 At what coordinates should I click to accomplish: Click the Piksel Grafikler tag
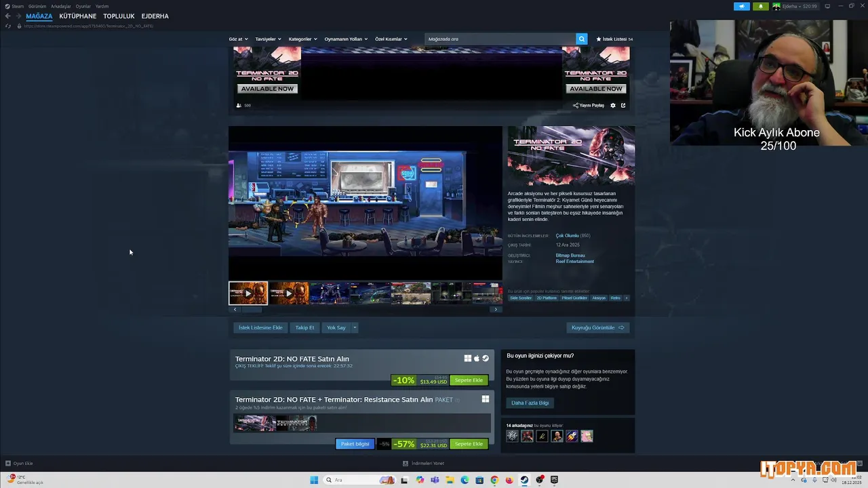[574, 298]
